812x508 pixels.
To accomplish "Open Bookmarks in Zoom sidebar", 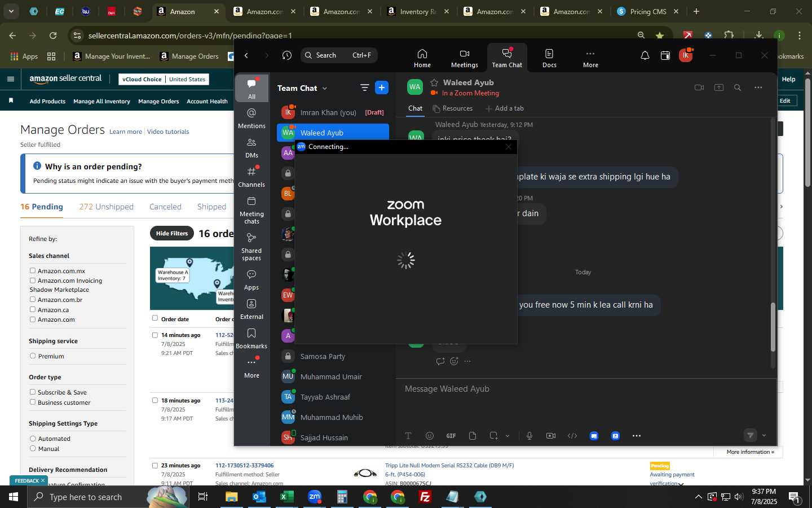I will 251,339.
